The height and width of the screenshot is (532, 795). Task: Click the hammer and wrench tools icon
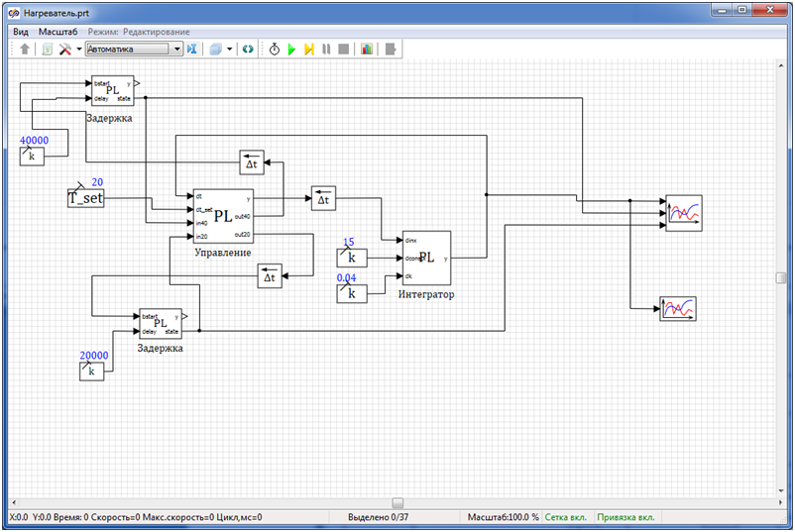(x=64, y=50)
